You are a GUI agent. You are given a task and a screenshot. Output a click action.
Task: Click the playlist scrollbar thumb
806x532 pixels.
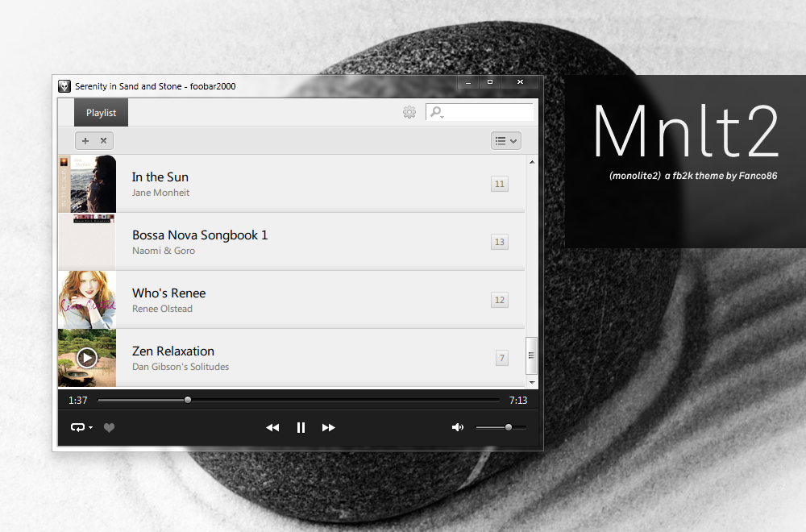[532, 355]
